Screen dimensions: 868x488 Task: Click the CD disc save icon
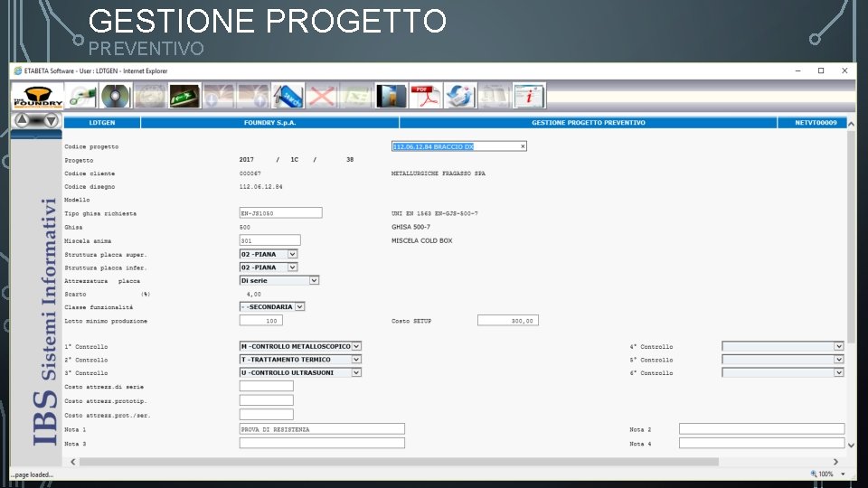(115, 96)
